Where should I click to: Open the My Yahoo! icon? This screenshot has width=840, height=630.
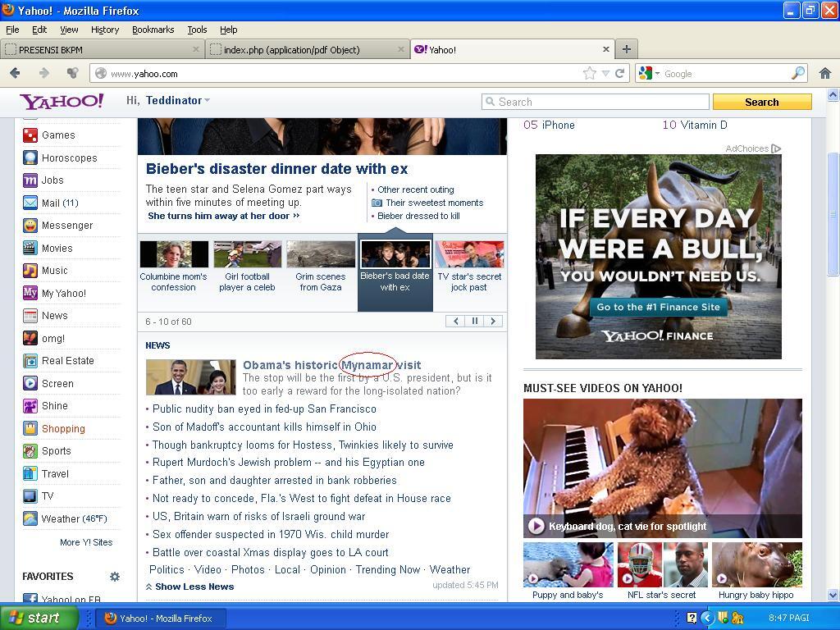(30, 293)
